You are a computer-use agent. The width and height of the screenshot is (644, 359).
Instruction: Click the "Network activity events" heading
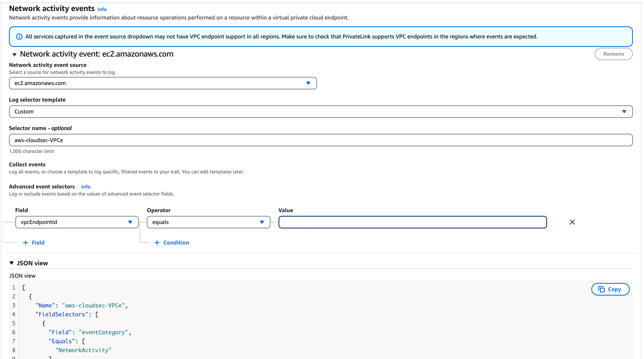52,9
